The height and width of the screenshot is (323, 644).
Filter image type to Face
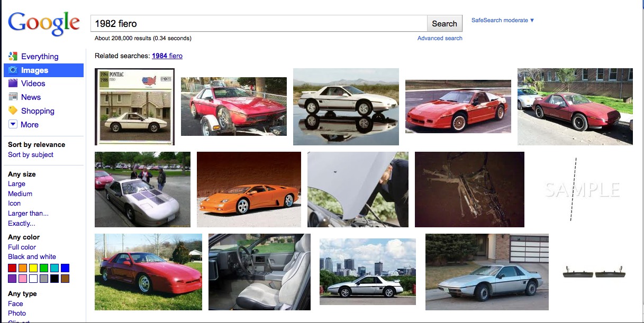pos(15,303)
